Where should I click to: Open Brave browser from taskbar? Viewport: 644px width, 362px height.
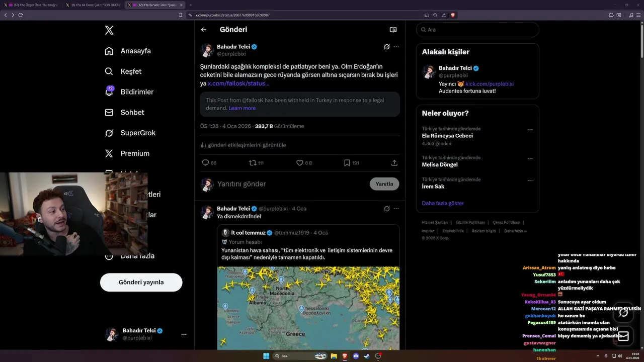point(345,356)
